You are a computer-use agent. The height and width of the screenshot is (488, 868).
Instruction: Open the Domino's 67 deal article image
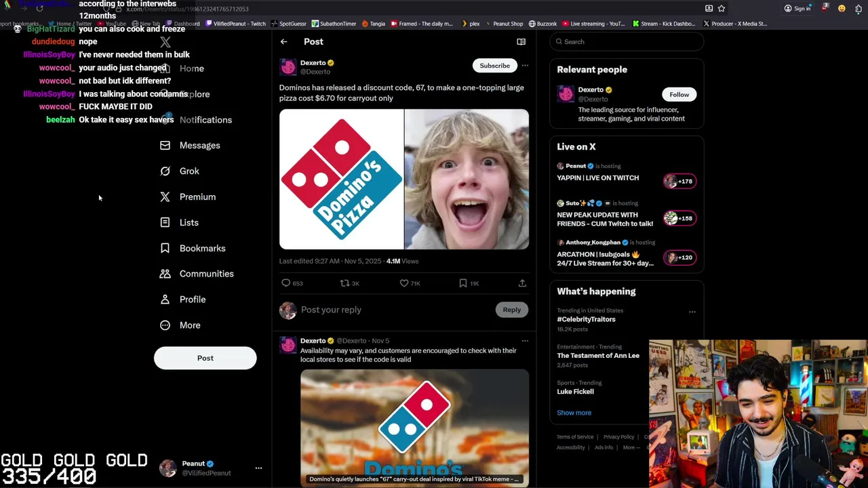point(414,427)
